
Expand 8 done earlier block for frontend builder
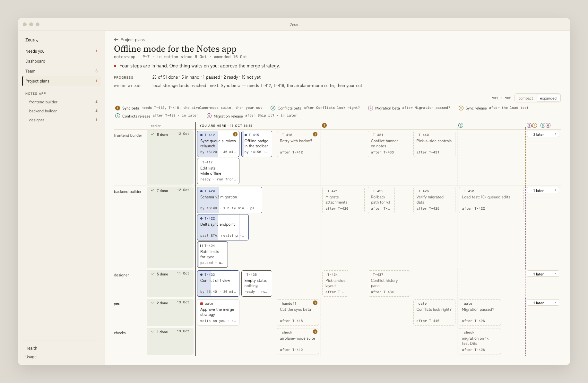click(170, 157)
